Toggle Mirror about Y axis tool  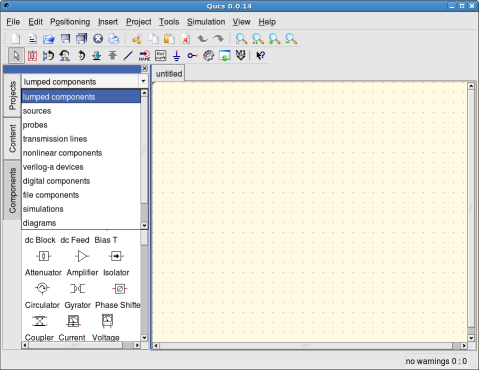[65, 55]
